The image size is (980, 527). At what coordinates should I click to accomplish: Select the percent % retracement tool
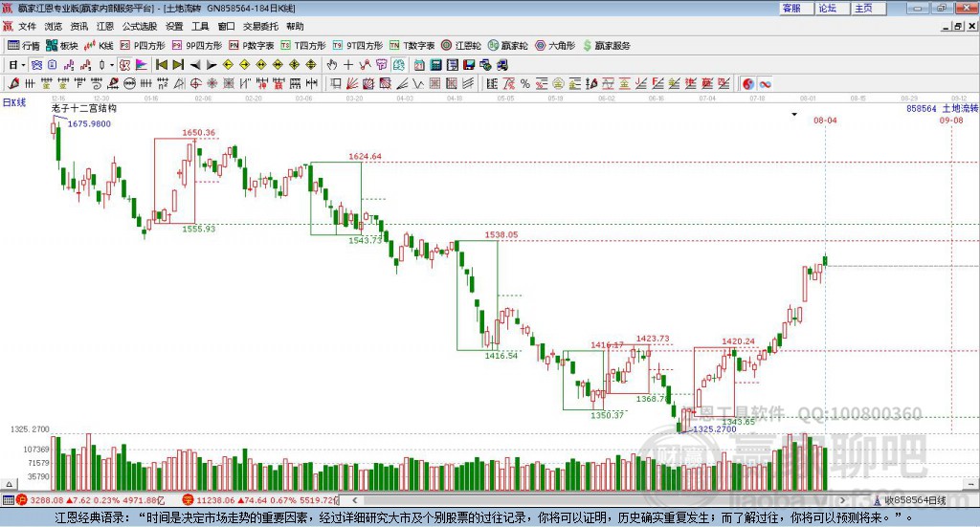tap(525, 83)
